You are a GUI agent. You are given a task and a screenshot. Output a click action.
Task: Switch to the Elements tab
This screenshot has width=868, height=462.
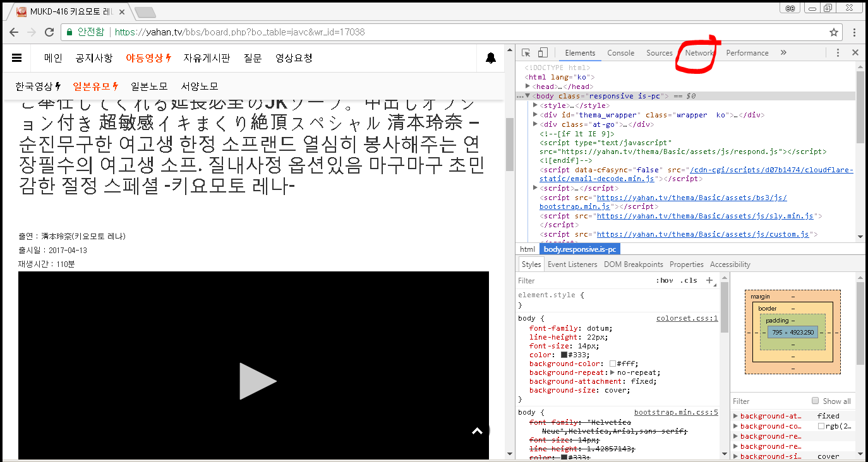click(x=580, y=53)
